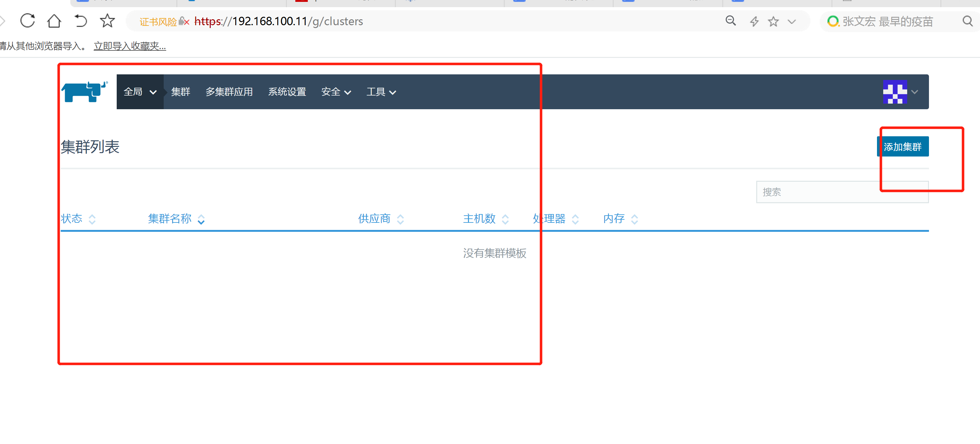Image resolution: width=980 pixels, height=444 pixels.
Task: Reload the page with the refresh icon
Action: click(27, 21)
